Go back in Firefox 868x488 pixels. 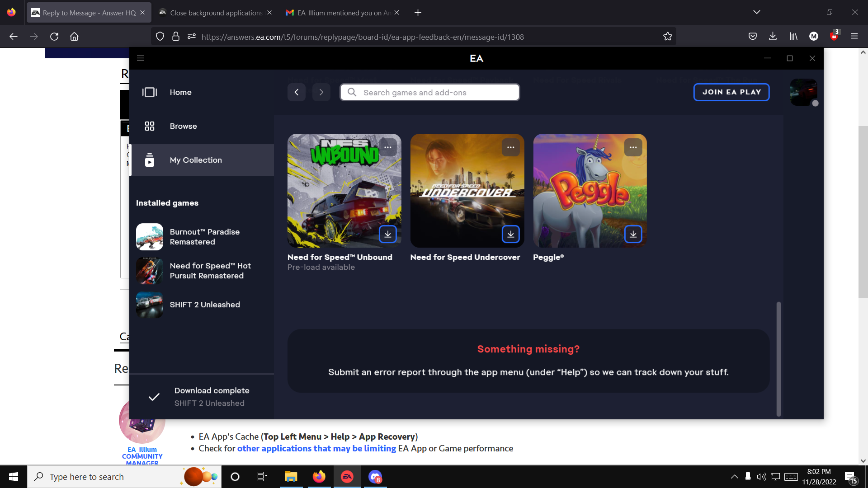14,37
